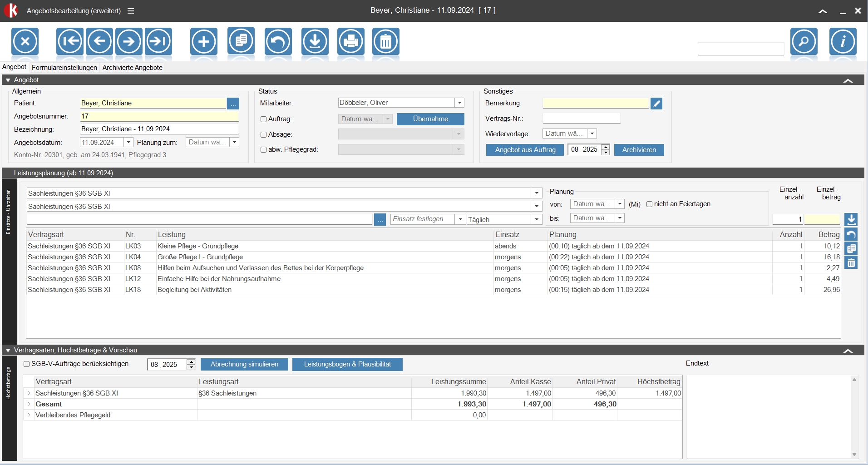Screen dimensions: 868x465
Task: Switch to Formulareinstellungen tab
Action: (64, 68)
